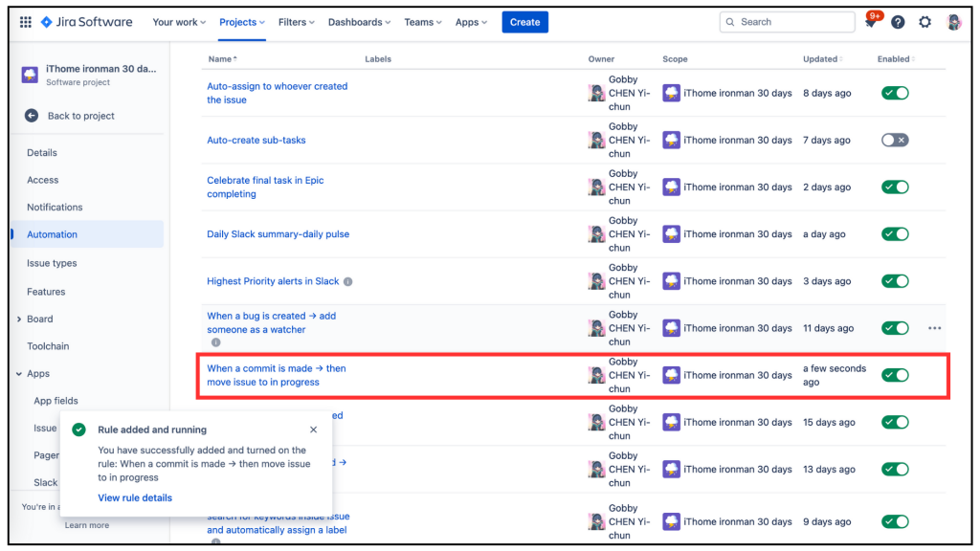Expand the Board section in sidebar
The image size is (980, 551).
coord(19,320)
